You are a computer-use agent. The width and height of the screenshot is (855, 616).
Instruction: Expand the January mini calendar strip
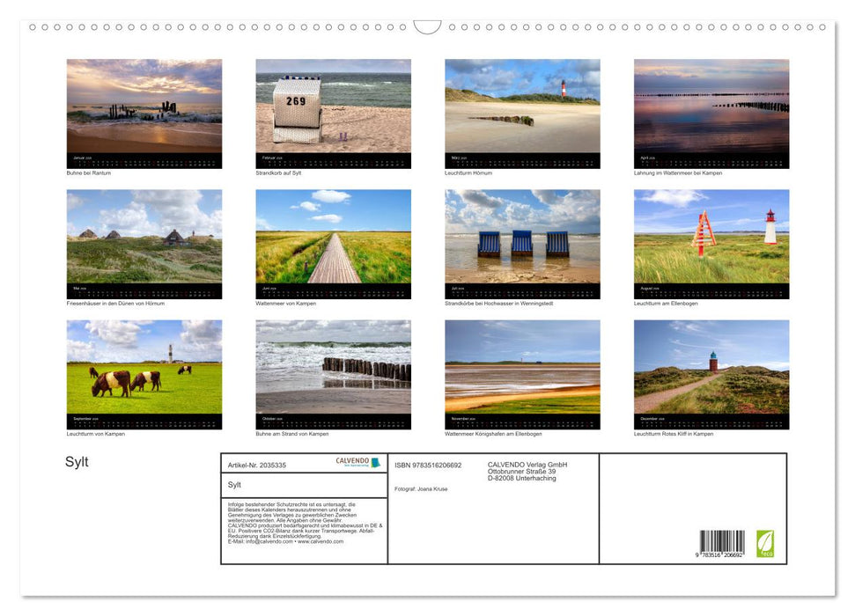[144, 158]
